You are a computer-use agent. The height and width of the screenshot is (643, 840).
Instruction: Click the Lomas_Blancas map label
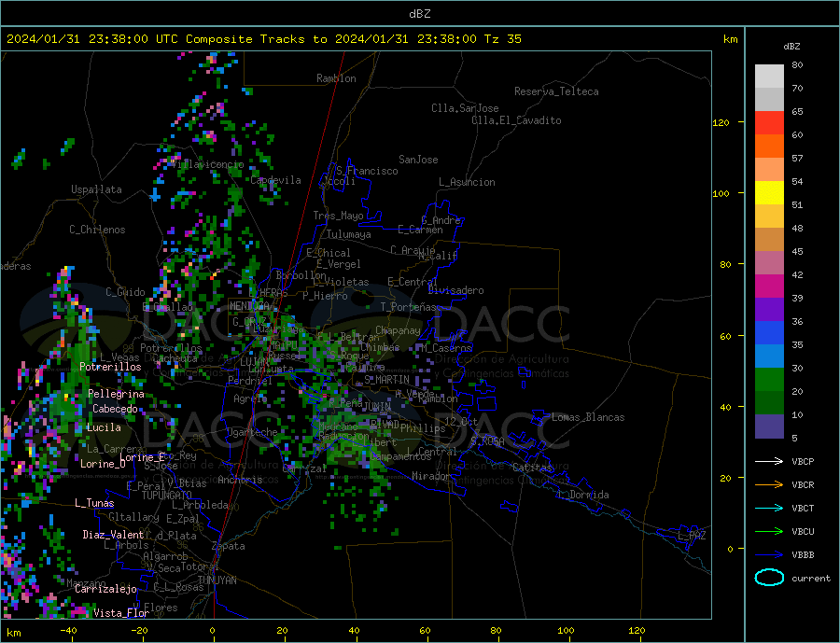pyautogui.click(x=588, y=417)
